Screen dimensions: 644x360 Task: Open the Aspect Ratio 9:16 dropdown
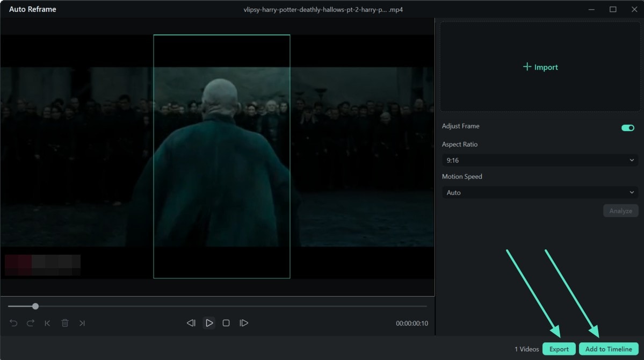pyautogui.click(x=540, y=160)
